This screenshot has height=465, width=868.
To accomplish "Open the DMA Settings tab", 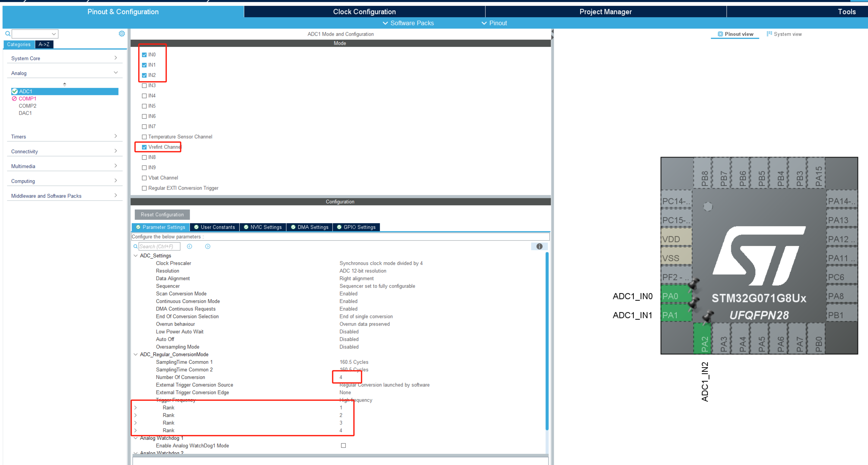I will point(309,227).
